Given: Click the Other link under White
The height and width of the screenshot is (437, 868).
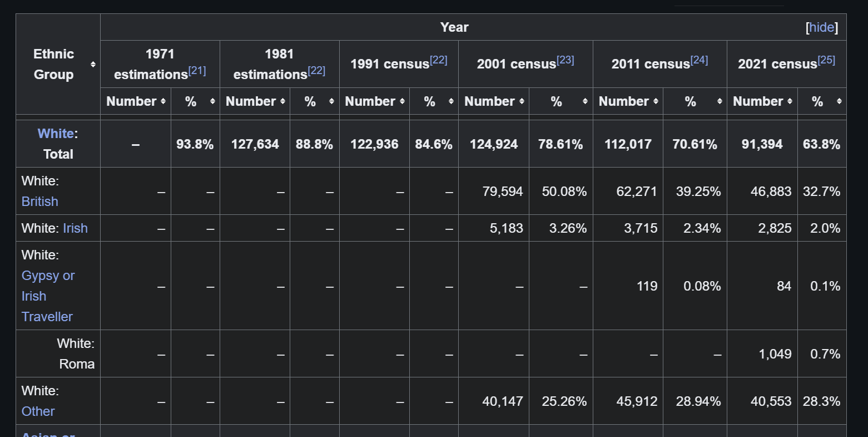Looking at the screenshot, I should pyautogui.click(x=38, y=411).
